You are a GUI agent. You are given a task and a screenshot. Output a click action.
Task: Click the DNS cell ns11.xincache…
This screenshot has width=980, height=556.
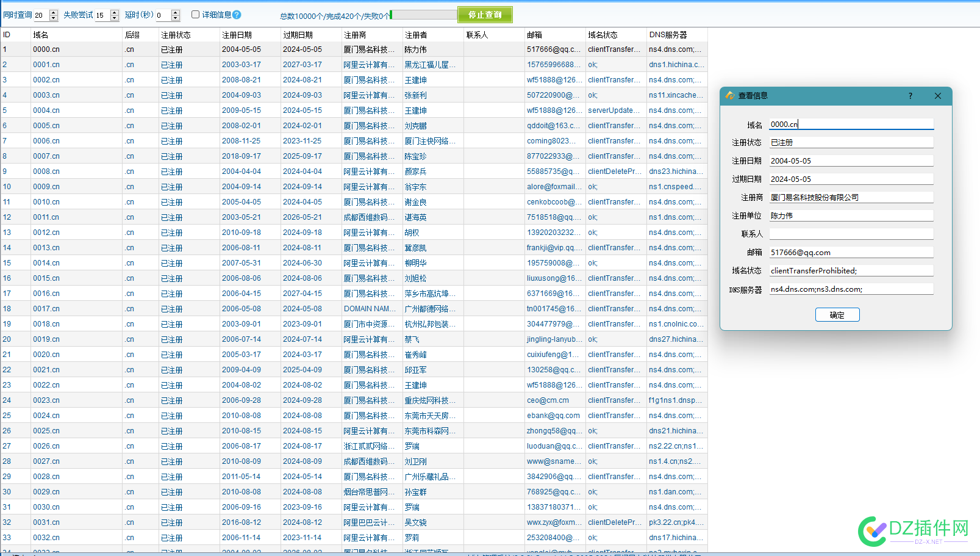pyautogui.click(x=676, y=95)
